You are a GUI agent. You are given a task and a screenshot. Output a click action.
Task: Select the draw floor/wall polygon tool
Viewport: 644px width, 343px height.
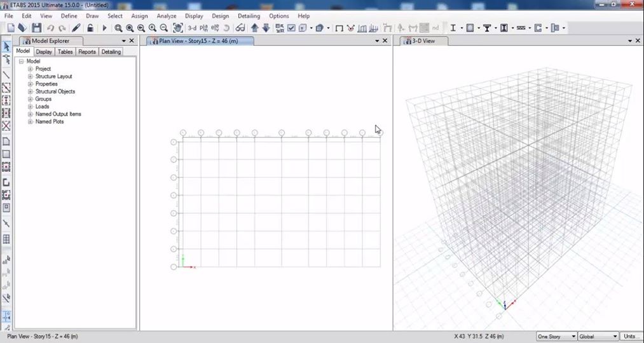[x=6, y=142]
